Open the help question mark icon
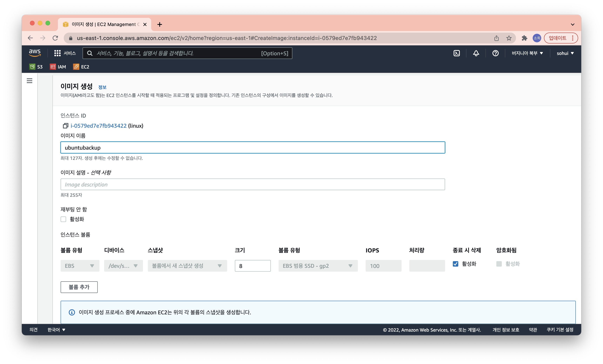The width and height of the screenshot is (603, 364). click(x=495, y=53)
